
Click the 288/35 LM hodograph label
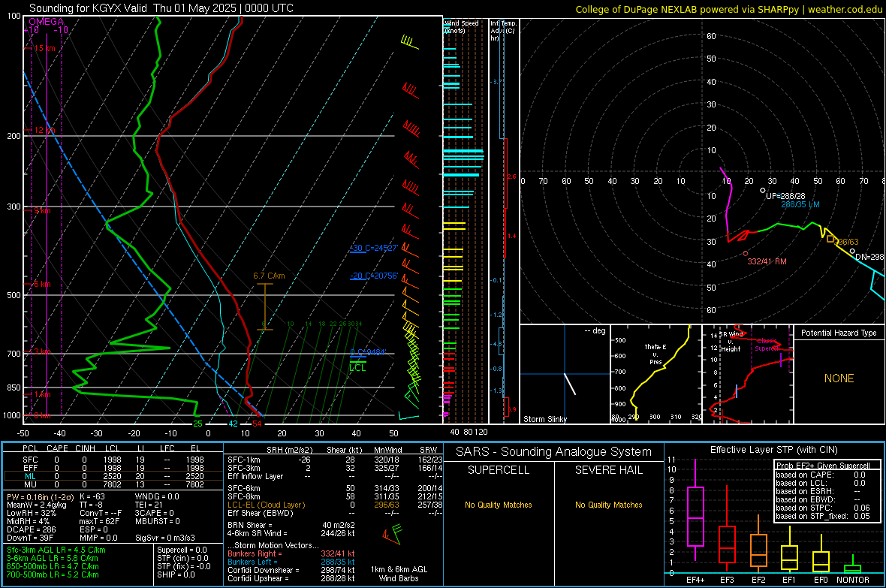800,205
